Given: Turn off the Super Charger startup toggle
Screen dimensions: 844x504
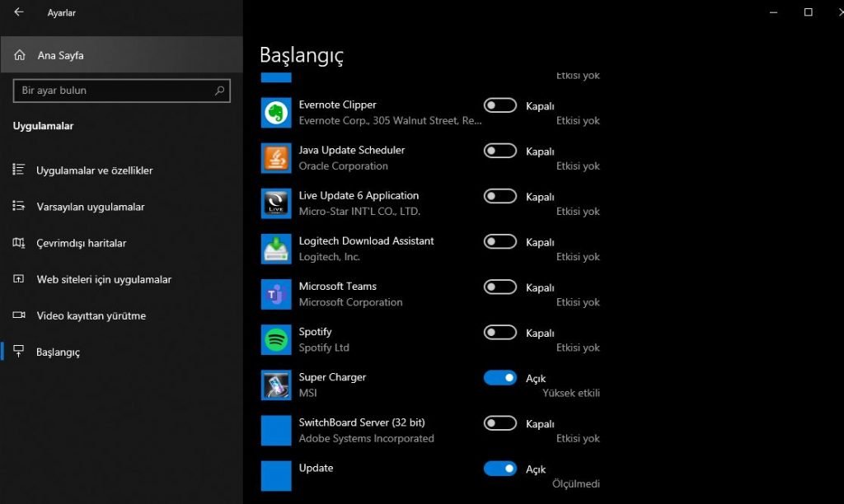Looking at the screenshot, I should tap(499, 378).
